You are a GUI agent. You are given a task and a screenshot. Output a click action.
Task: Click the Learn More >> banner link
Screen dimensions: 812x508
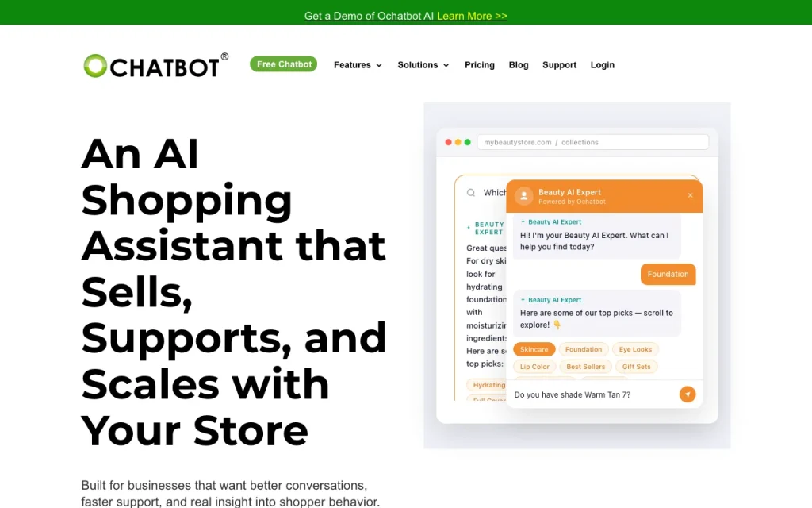tap(472, 16)
